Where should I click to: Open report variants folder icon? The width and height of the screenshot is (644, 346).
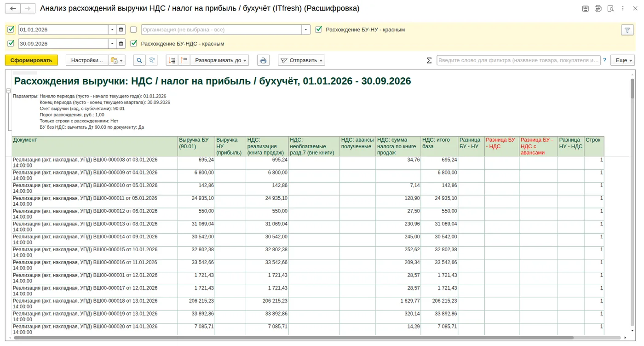click(117, 60)
